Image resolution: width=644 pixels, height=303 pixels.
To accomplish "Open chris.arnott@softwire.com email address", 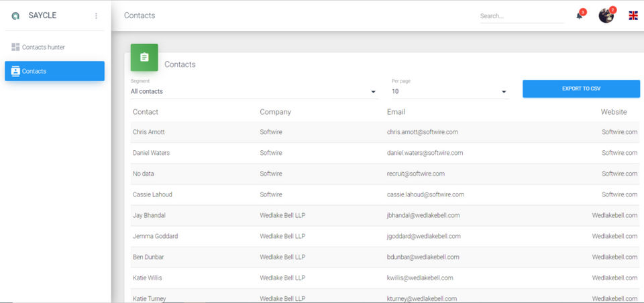I will (423, 132).
